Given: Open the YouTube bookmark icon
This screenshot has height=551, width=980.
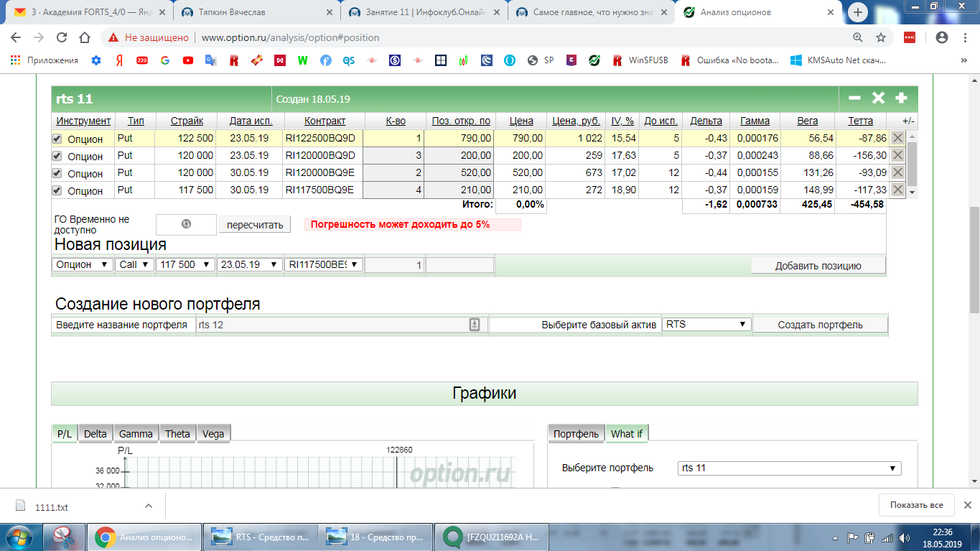Looking at the screenshot, I should click(188, 60).
